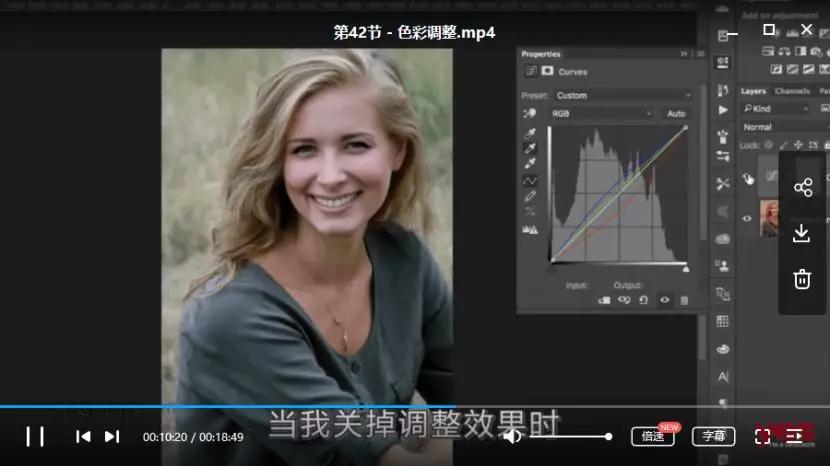Click the clip to layer icon in Properties
This screenshot has width=830, height=466.
(604, 300)
